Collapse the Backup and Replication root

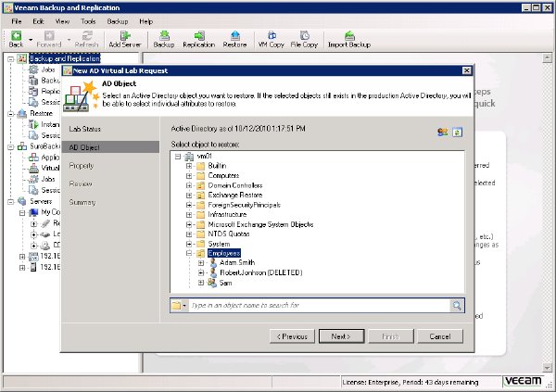click(11, 58)
